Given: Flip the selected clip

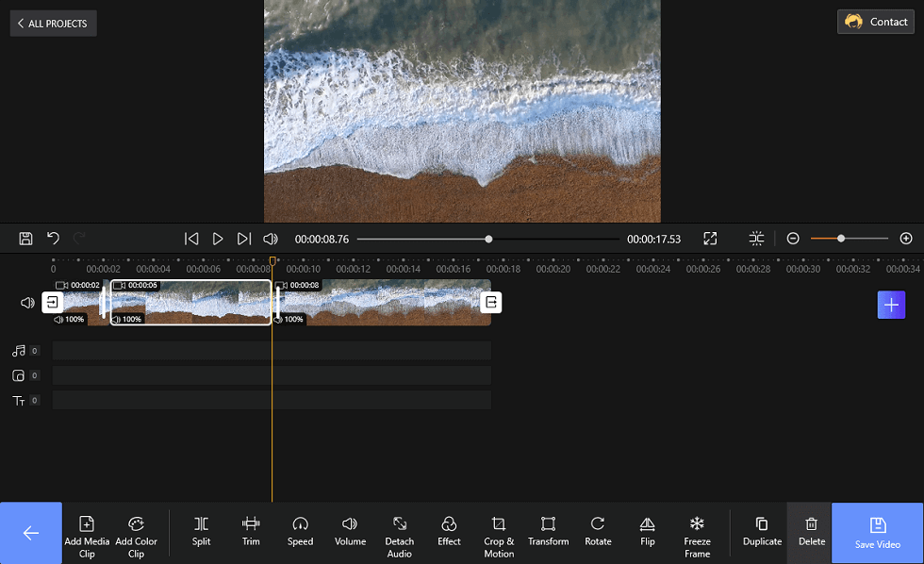Looking at the screenshot, I should pos(647,530).
